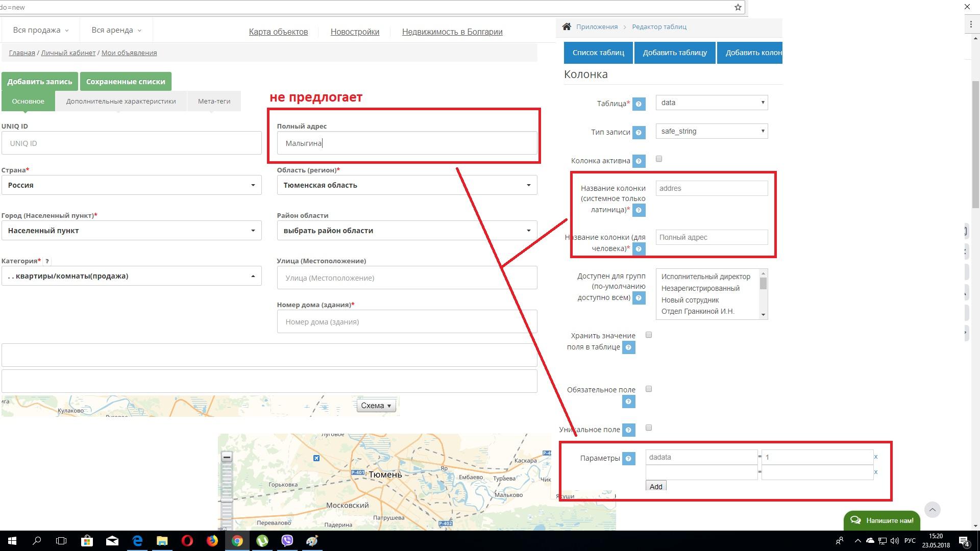980x551 pixels.
Task: Click the groups list scrollbar
Action: pos(764,294)
